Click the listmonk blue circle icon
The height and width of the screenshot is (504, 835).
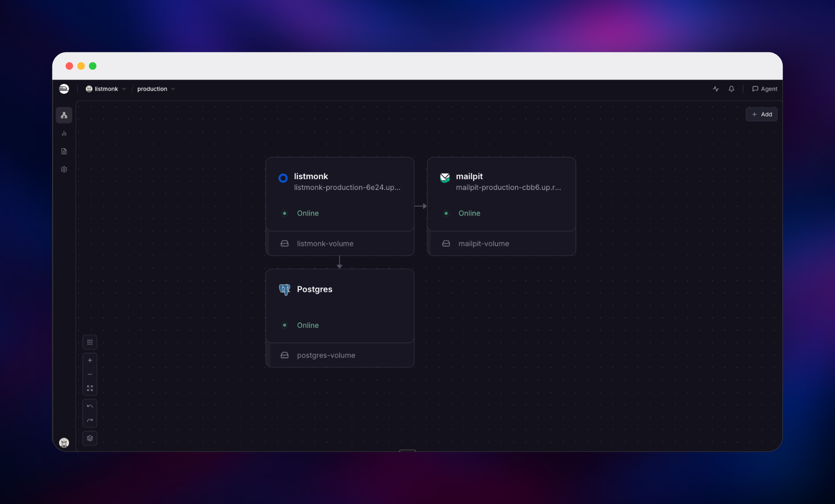coord(283,178)
